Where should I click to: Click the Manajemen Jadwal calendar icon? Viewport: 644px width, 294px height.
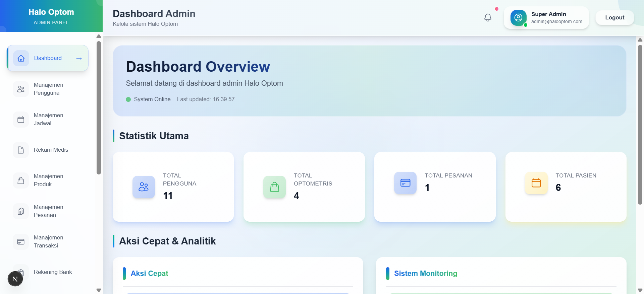21,120
